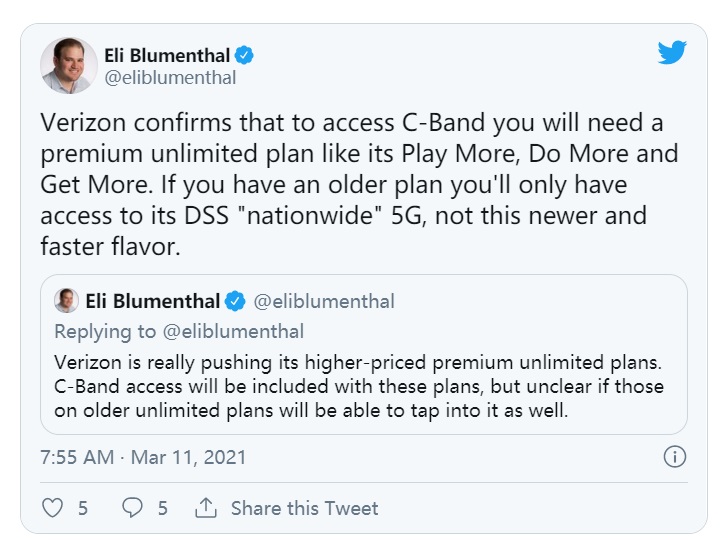Click the like count number 5
Image resolution: width=728 pixels, height=544 pixels.
[x=83, y=508]
